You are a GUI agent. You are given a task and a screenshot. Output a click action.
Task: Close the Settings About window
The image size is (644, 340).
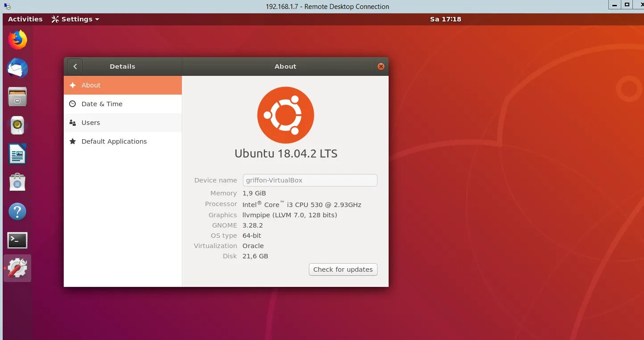point(381,66)
